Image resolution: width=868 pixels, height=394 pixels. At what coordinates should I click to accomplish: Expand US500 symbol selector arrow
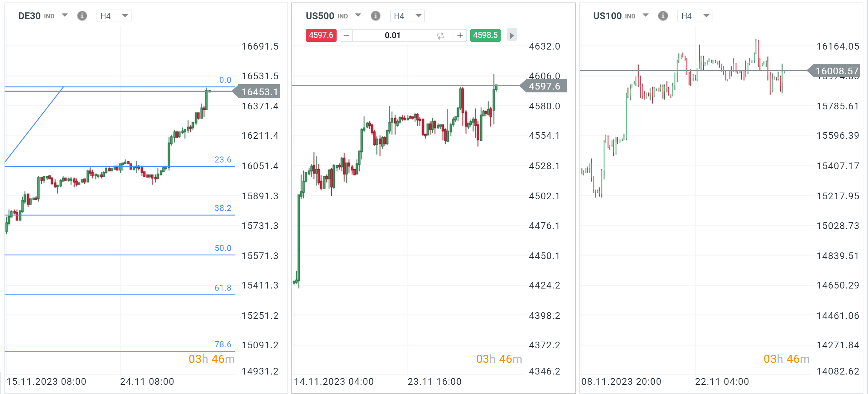(358, 15)
